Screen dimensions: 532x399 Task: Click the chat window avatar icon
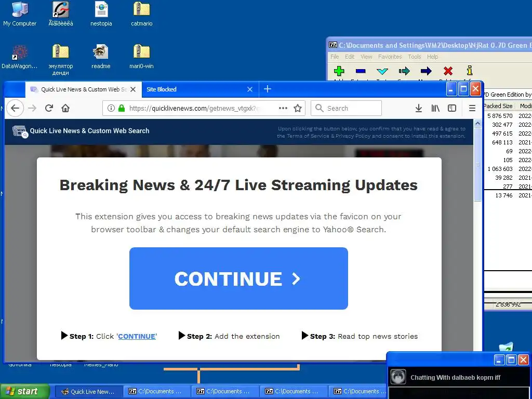pos(397,377)
